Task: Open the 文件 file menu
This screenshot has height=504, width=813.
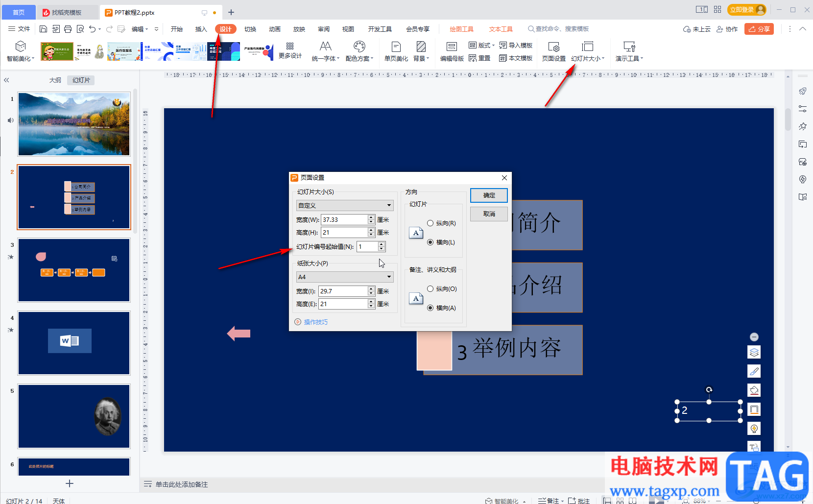Action: click(x=19, y=29)
